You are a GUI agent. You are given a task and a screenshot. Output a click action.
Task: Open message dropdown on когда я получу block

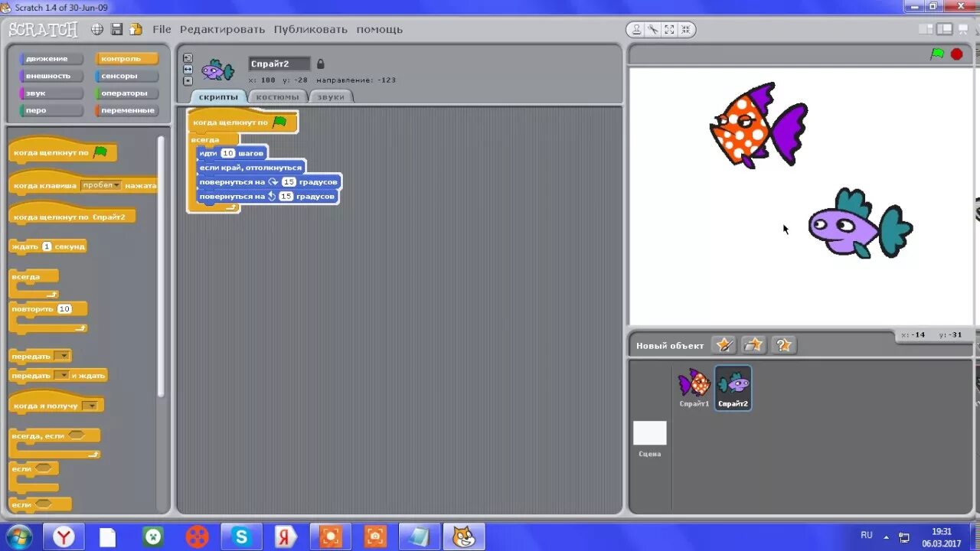pos(90,406)
